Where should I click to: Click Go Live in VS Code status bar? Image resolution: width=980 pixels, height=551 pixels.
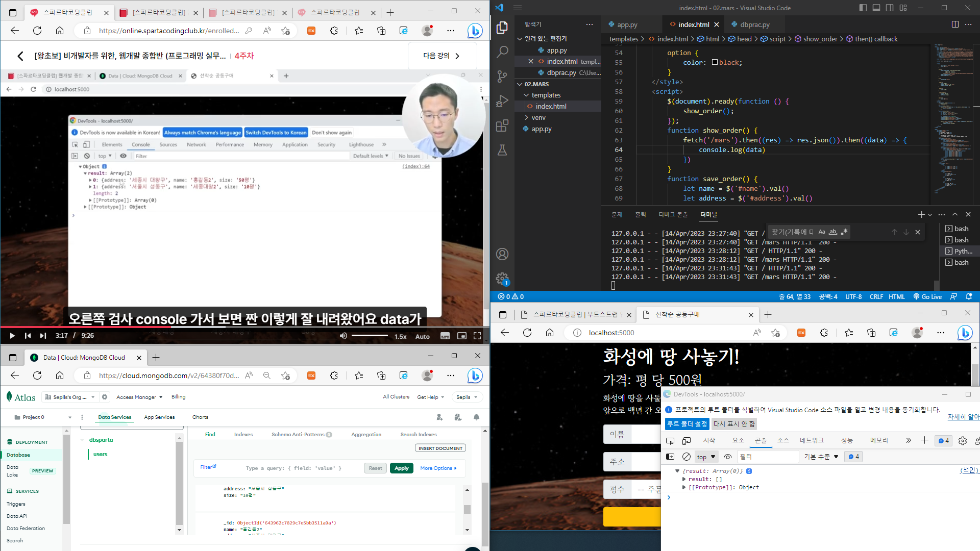(x=927, y=296)
